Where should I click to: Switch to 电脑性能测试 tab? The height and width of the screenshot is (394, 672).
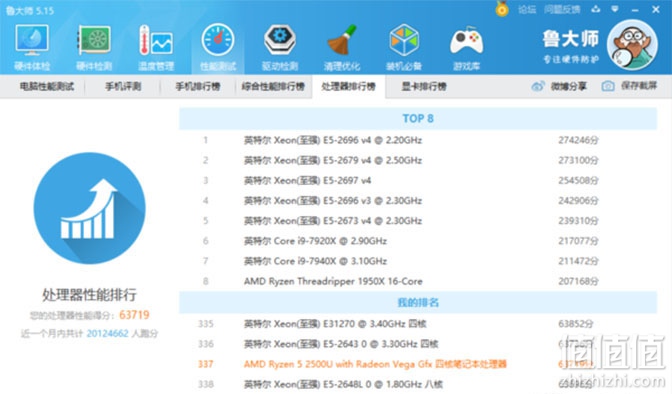(47, 87)
